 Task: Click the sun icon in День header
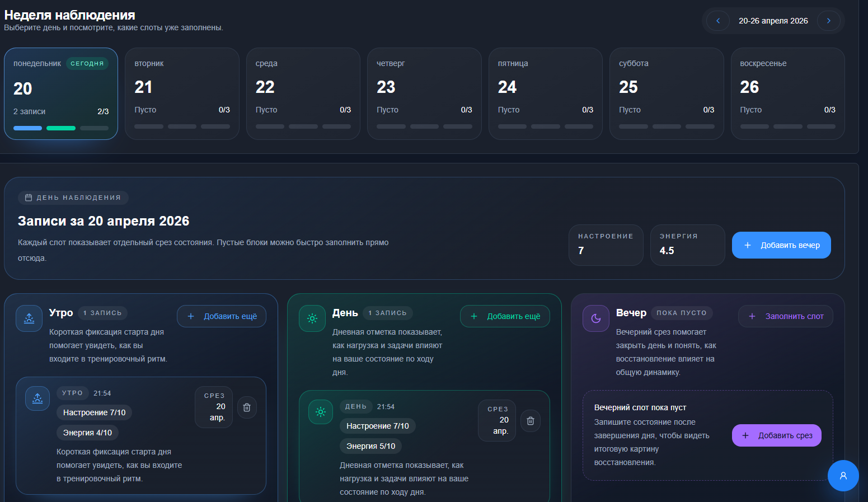312,318
